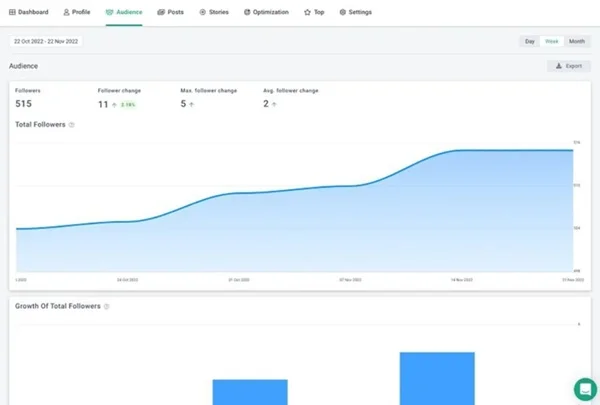Open the Dashboard tab

click(31, 12)
